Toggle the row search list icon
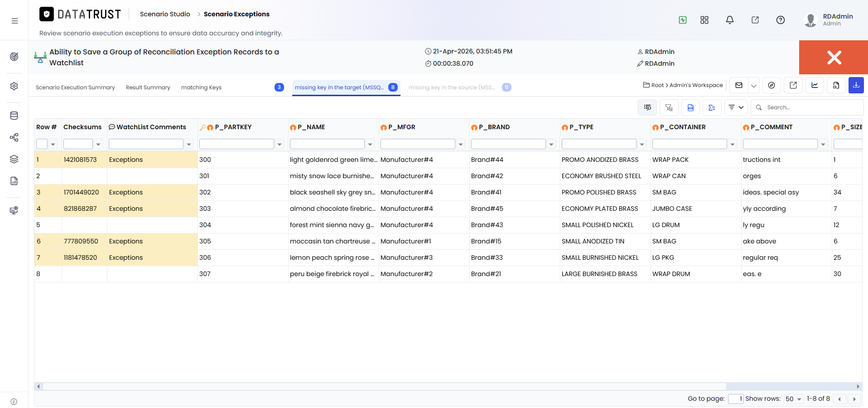Image resolution: width=868 pixels, height=408 pixels. (647, 107)
